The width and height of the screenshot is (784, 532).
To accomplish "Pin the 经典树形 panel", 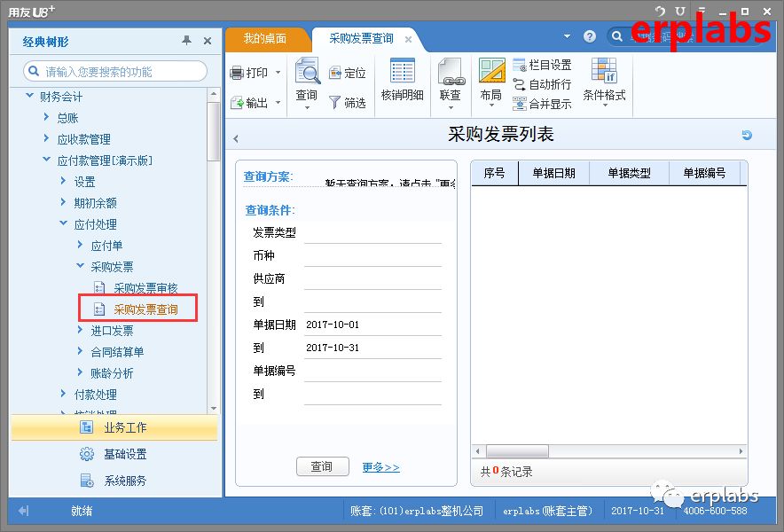I will [186, 41].
